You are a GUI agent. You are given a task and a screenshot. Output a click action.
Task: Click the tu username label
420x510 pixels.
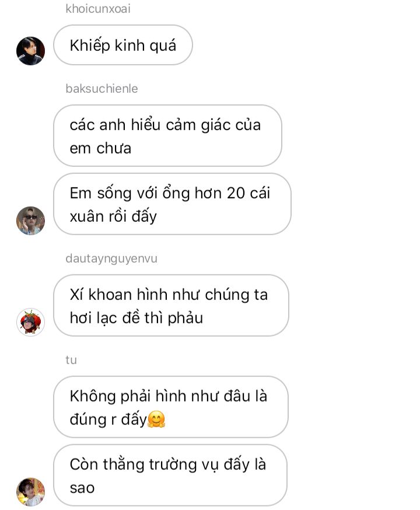71,360
